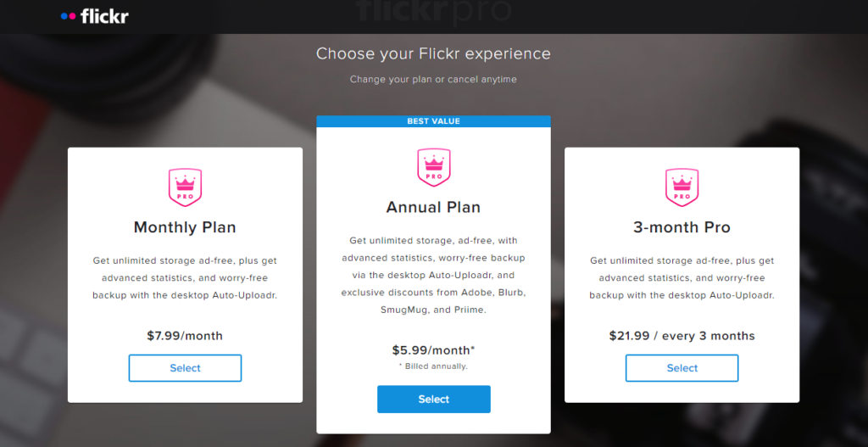Click the pink and blue Flickr dots
Viewport: 868px width, 447px height.
pos(68,16)
